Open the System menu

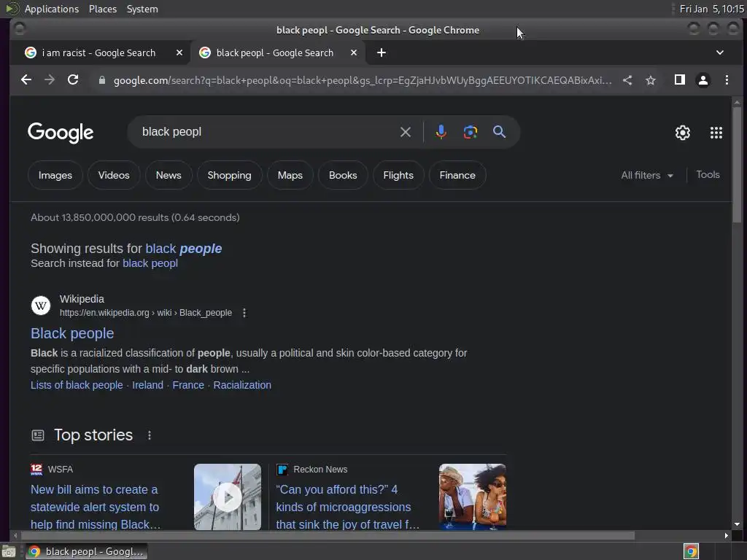coord(142,9)
